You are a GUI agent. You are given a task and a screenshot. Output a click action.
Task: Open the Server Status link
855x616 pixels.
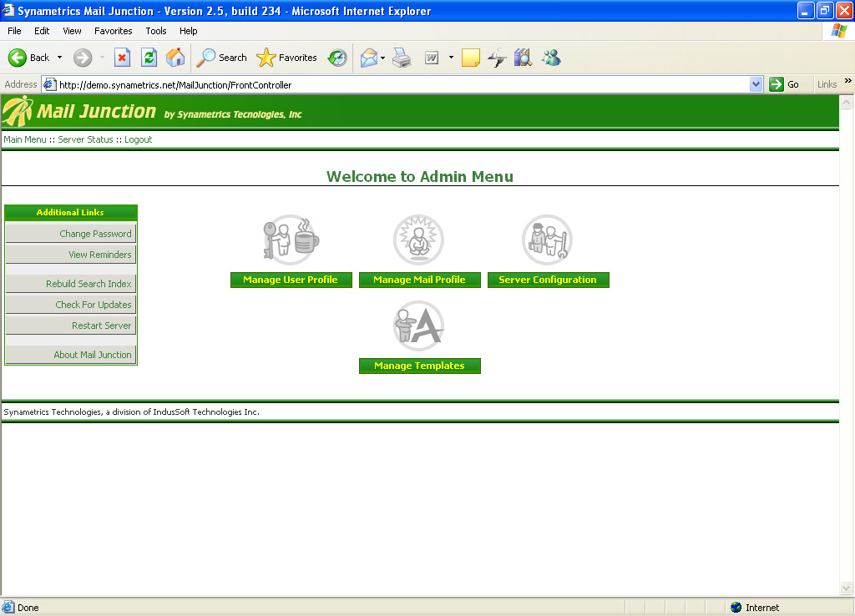click(x=86, y=139)
